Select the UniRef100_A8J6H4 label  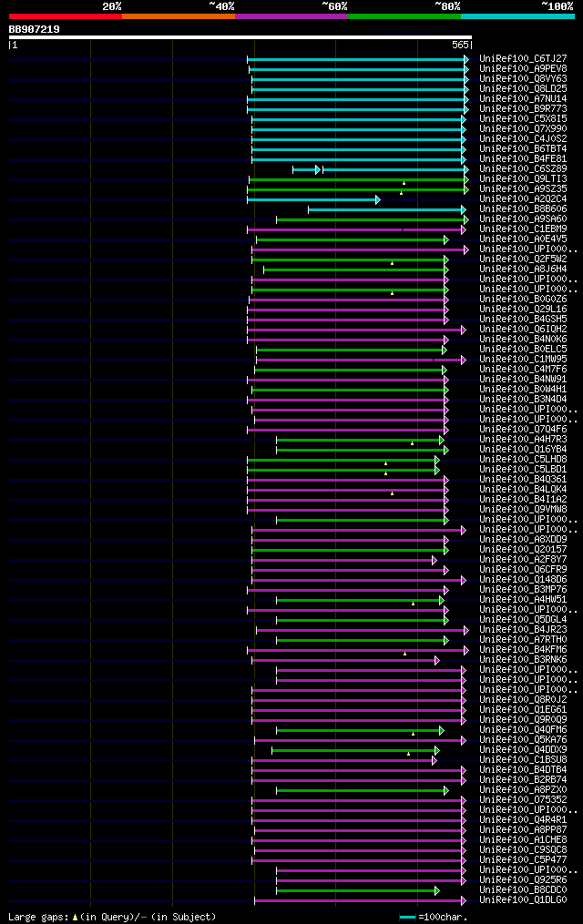click(x=523, y=269)
